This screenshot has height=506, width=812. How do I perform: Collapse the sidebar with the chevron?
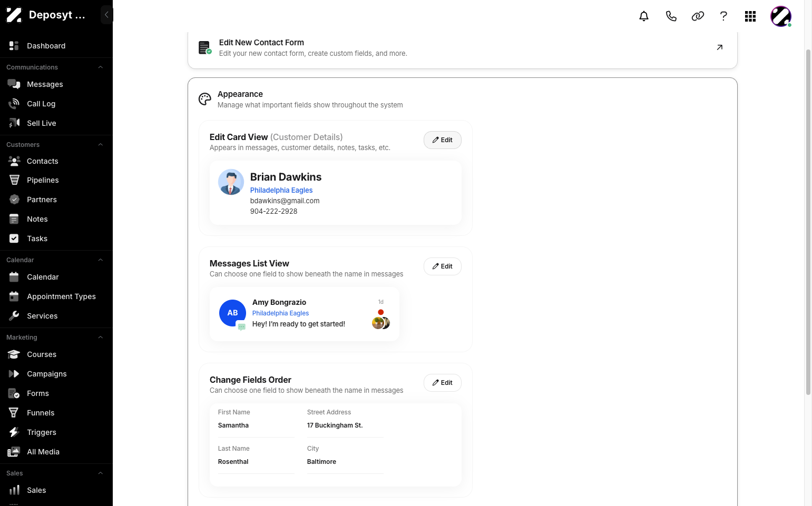[x=106, y=15]
